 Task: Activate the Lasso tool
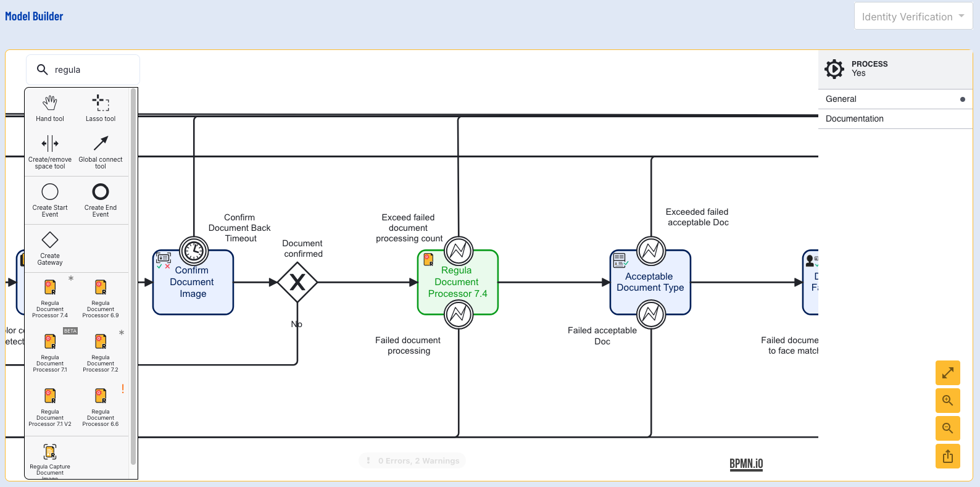pyautogui.click(x=101, y=109)
